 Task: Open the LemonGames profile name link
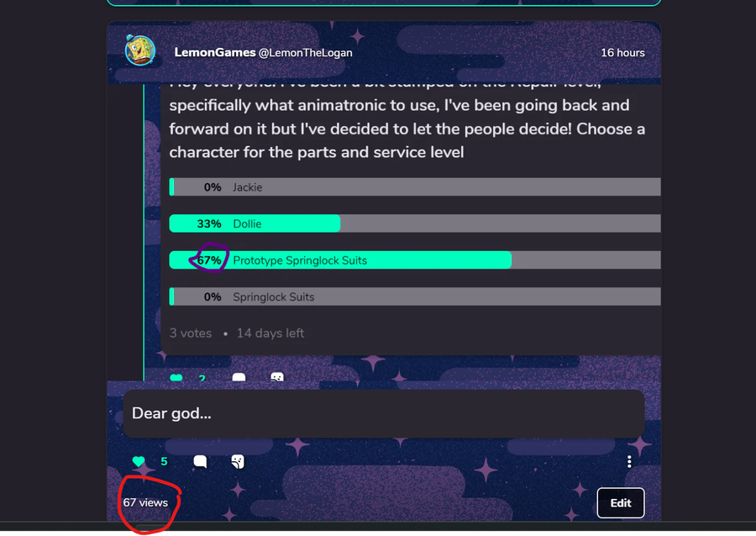(214, 52)
